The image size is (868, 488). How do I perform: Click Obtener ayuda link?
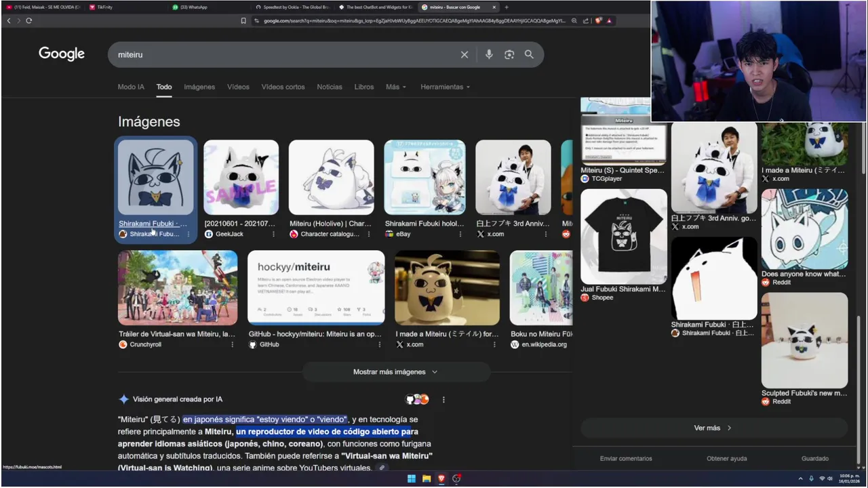click(726, 459)
